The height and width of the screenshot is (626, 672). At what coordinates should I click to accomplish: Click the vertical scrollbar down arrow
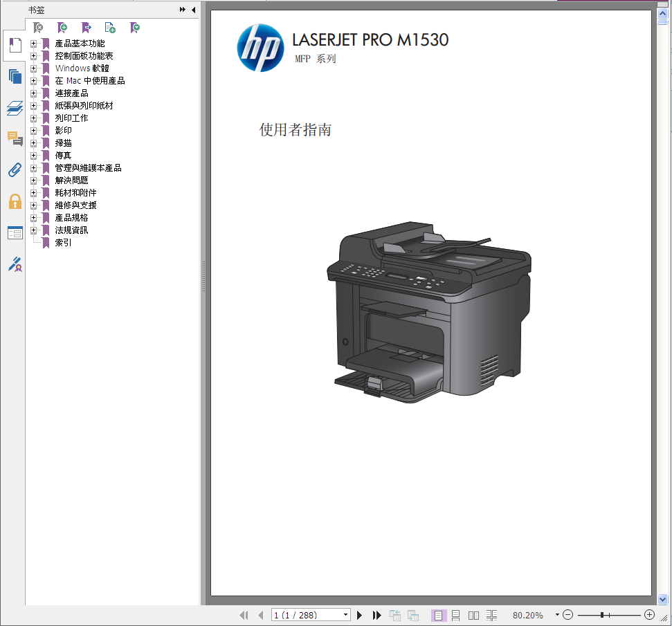pyautogui.click(x=662, y=600)
